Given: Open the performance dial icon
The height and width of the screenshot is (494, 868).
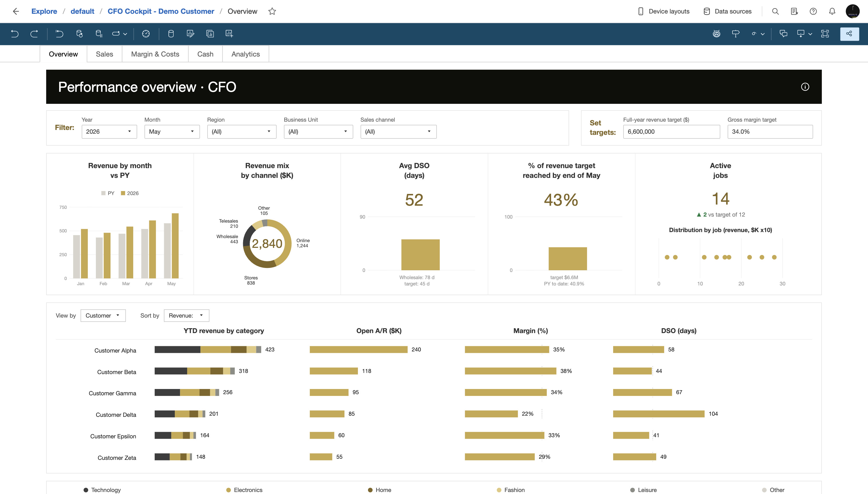Looking at the screenshot, I should click(x=146, y=34).
